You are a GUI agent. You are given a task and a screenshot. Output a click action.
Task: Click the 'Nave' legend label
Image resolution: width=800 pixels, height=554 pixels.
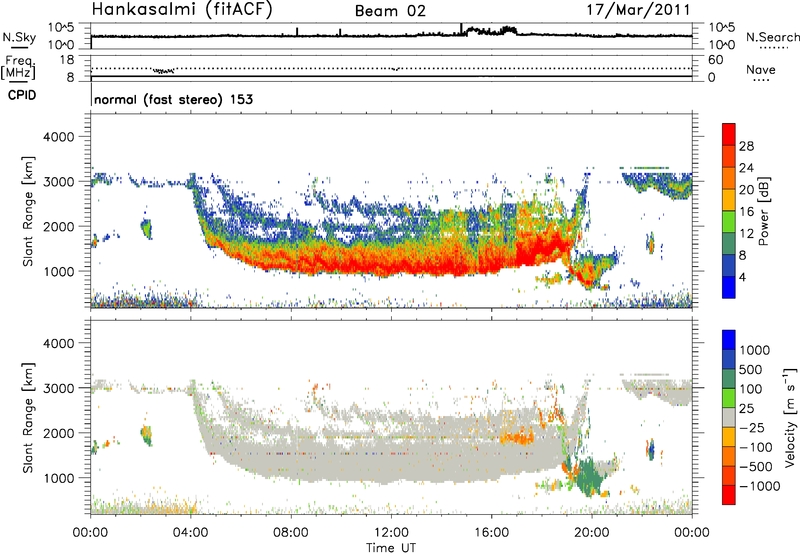coord(761,69)
